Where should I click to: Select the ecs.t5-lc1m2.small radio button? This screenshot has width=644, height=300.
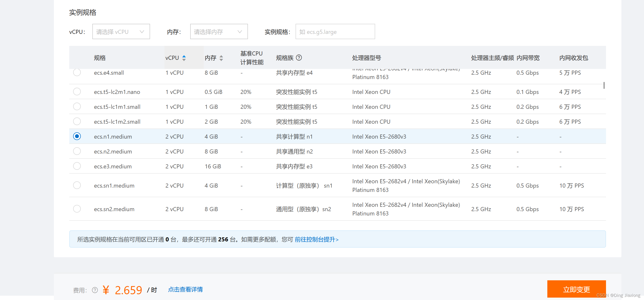point(77,121)
